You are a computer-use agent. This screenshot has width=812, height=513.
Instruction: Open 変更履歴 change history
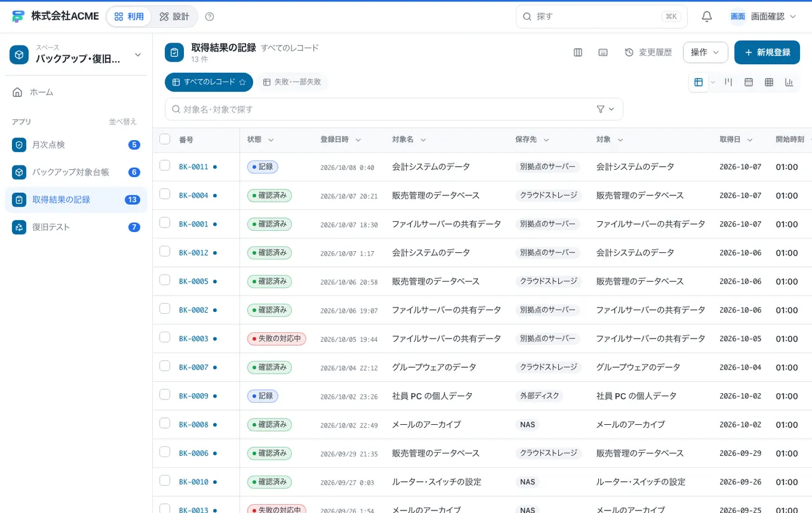click(648, 53)
